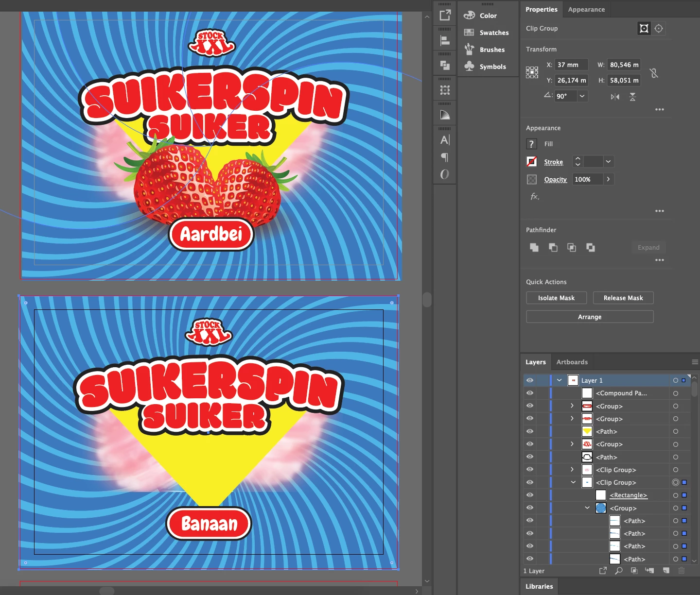Switch to the Appearance tab
The image size is (700, 595).
pyautogui.click(x=586, y=9)
